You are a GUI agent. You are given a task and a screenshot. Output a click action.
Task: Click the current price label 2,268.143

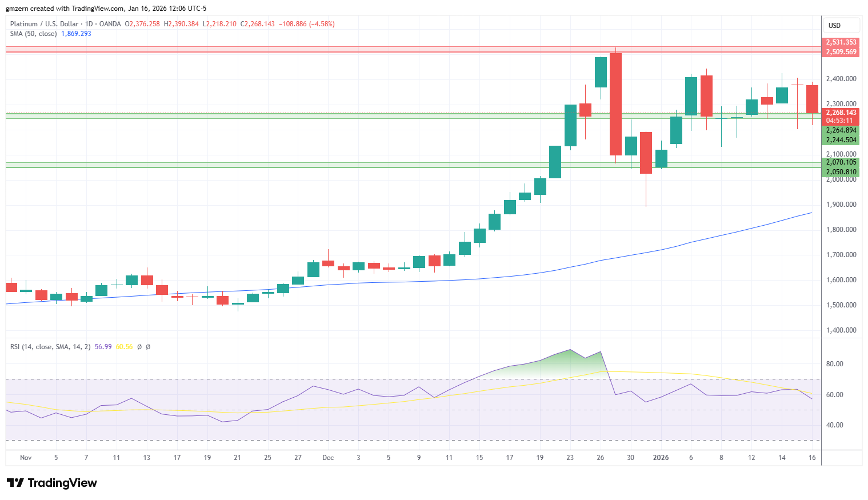(x=841, y=113)
